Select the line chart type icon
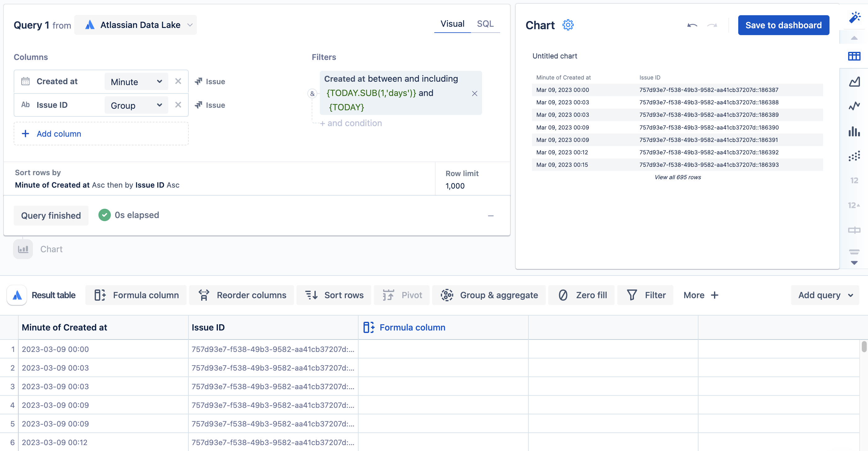 coord(854,106)
